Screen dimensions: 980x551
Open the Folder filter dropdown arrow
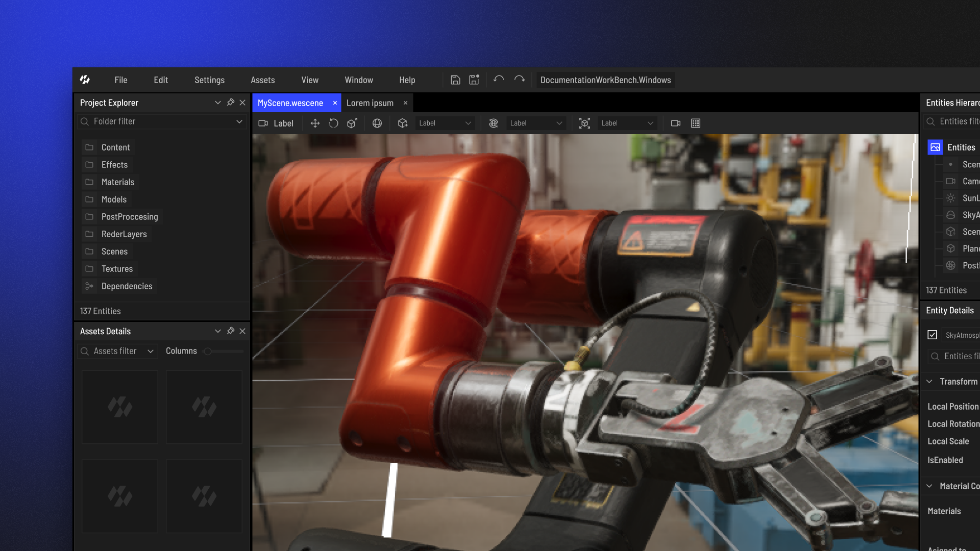pyautogui.click(x=239, y=121)
